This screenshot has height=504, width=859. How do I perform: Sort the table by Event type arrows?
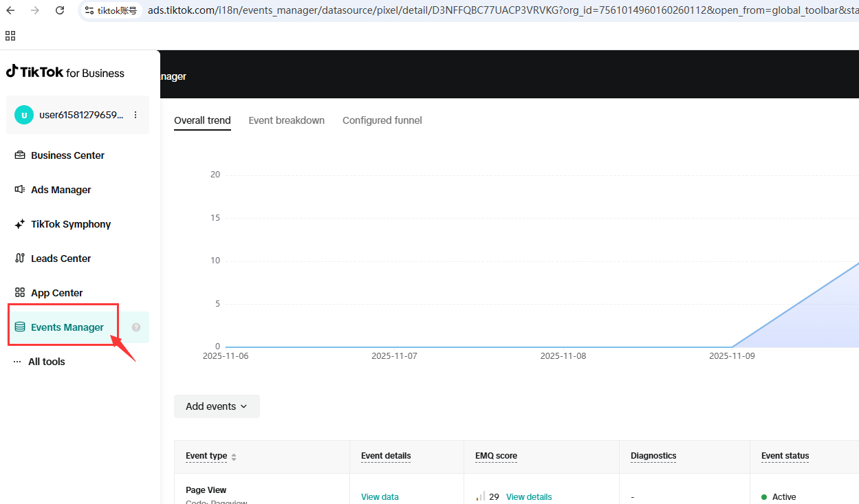point(234,457)
